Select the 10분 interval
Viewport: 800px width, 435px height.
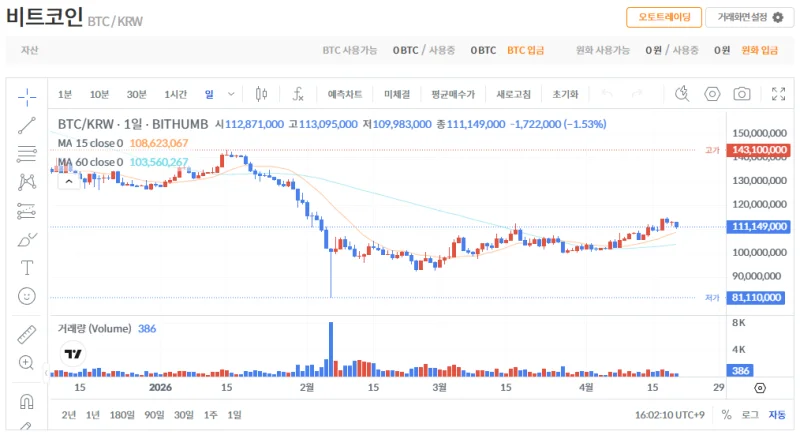pyautogui.click(x=99, y=94)
